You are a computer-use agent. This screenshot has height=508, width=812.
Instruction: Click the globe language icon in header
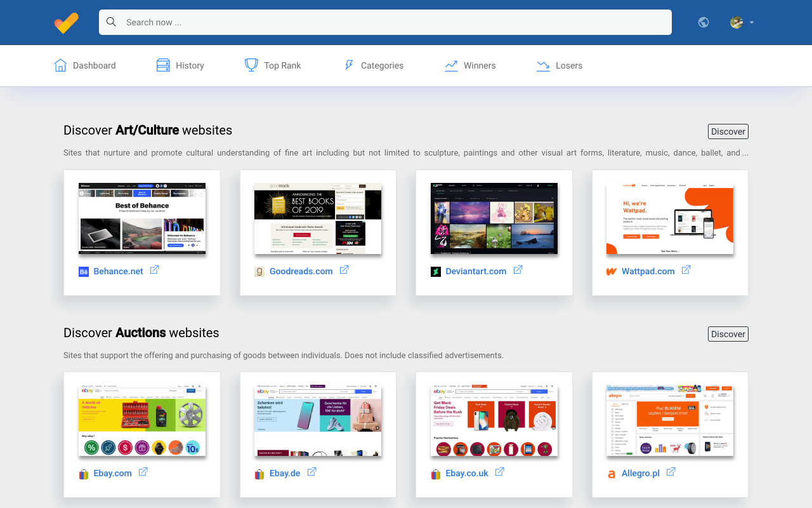[x=703, y=22]
